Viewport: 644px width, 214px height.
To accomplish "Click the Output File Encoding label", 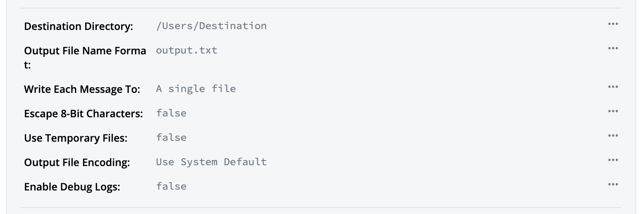I will click(77, 163).
